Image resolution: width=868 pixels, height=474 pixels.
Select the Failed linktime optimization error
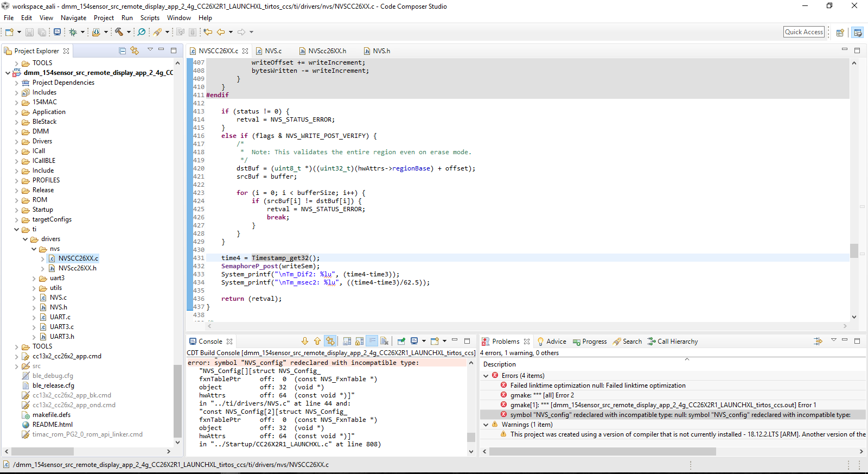pyautogui.click(x=598, y=385)
